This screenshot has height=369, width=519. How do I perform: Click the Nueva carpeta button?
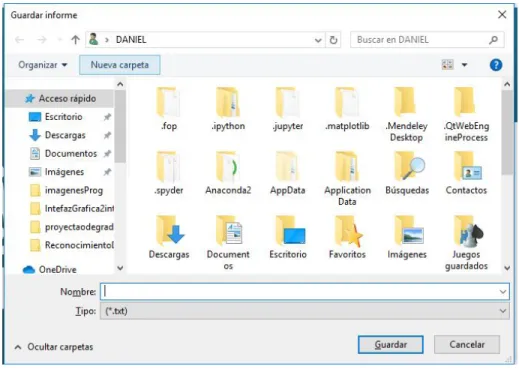point(120,65)
